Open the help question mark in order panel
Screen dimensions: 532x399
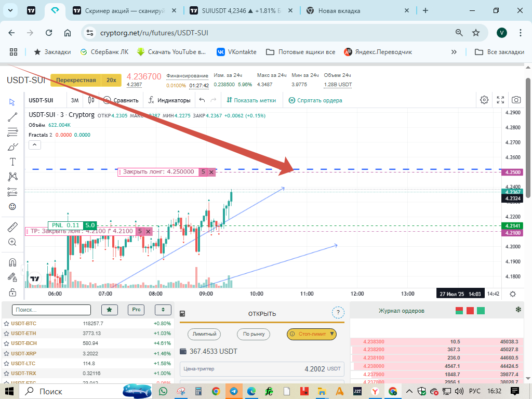338,312
